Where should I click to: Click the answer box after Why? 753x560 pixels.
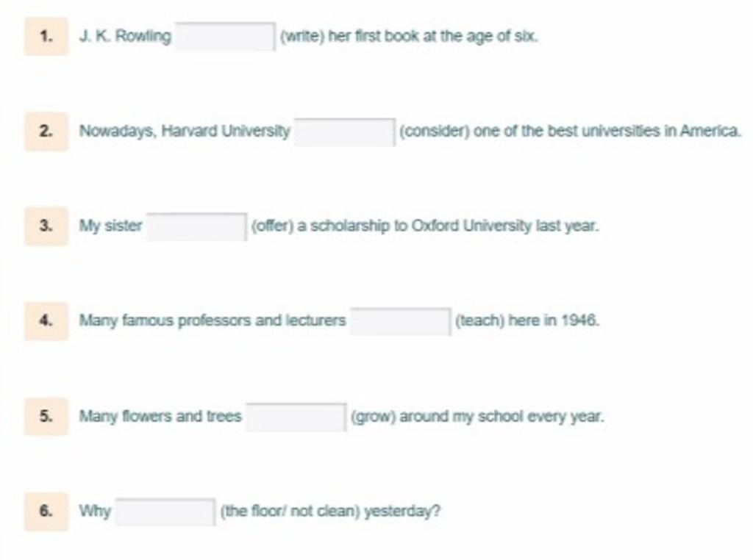point(165,512)
